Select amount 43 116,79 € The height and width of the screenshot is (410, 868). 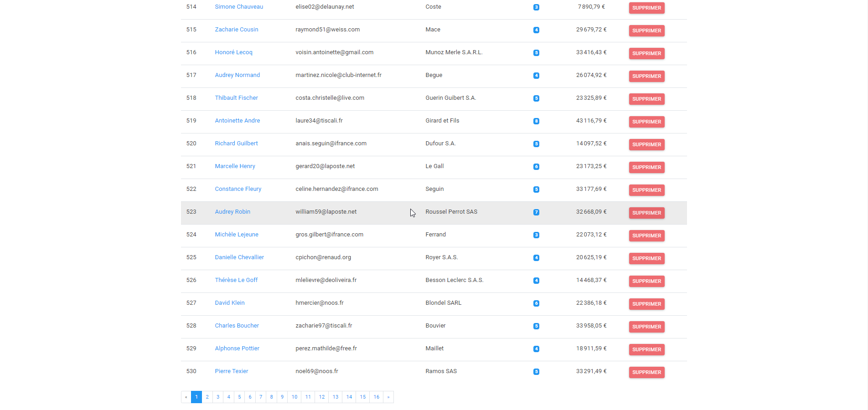(591, 121)
